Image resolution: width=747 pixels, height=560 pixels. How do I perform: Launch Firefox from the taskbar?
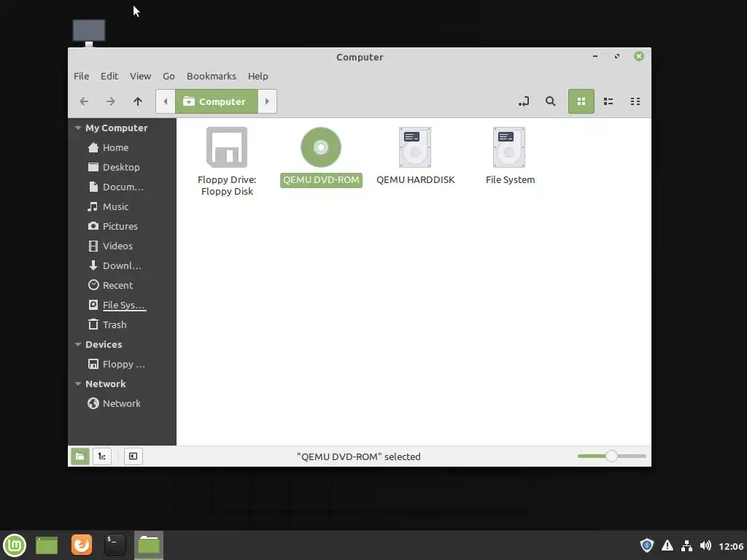pyautogui.click(x=82, y=545)
